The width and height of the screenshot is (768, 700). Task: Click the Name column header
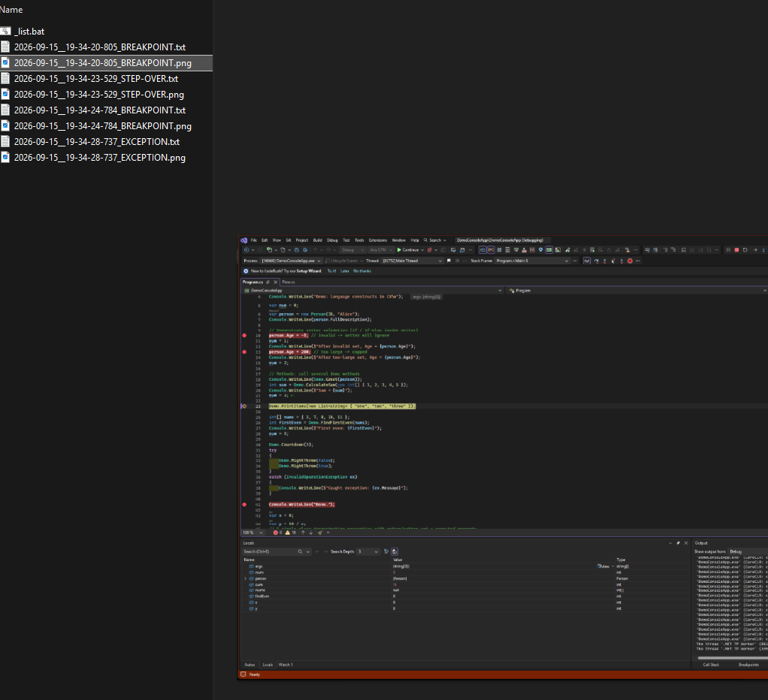(x=11, y=10)
